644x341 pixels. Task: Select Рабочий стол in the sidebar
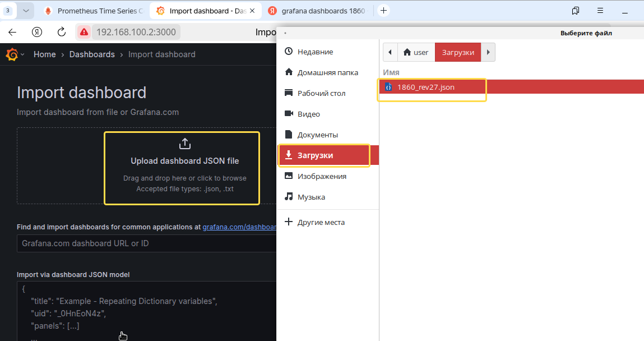(328, 93)
